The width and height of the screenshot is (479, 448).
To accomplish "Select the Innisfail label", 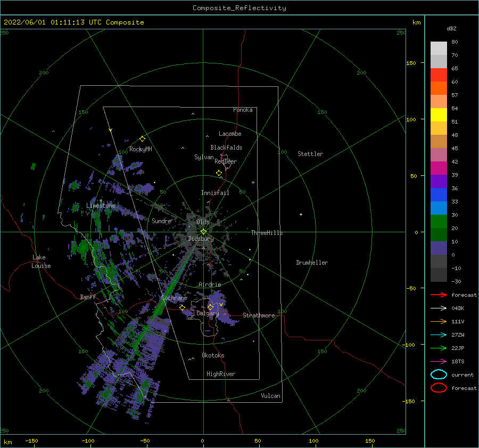I will (x=215, y=193).
